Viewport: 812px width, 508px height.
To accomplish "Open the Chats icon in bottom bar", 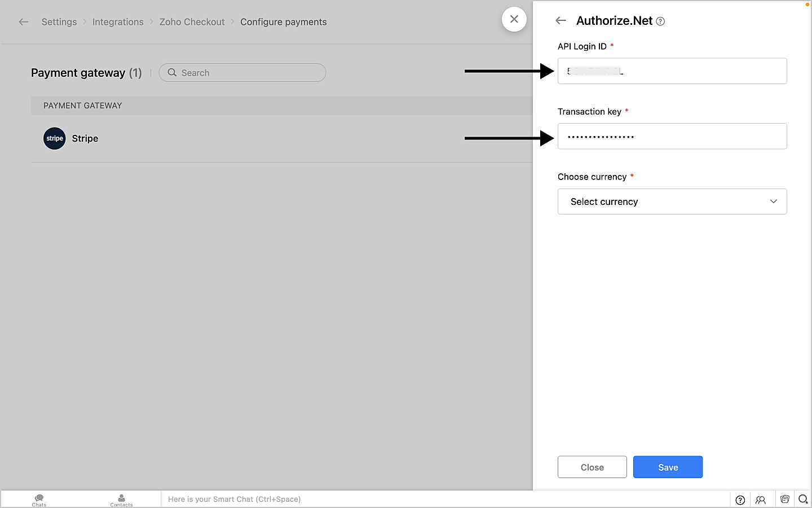I will coord(39,500).
